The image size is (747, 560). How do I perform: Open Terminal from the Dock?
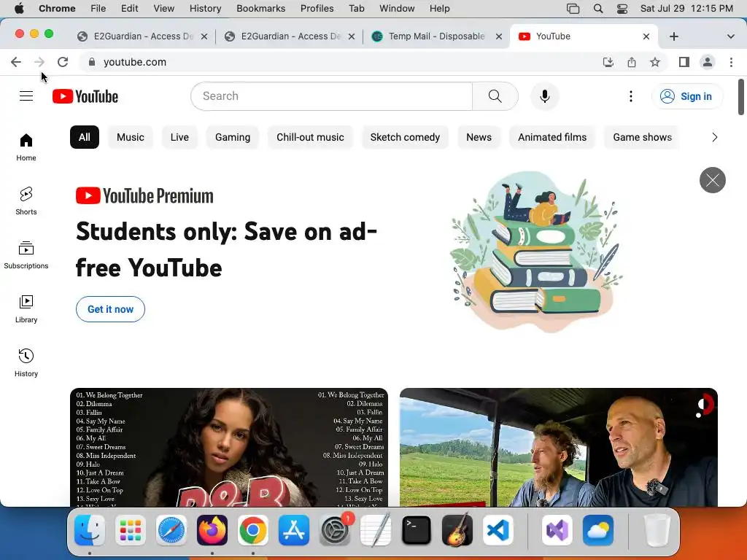(417, 530)
